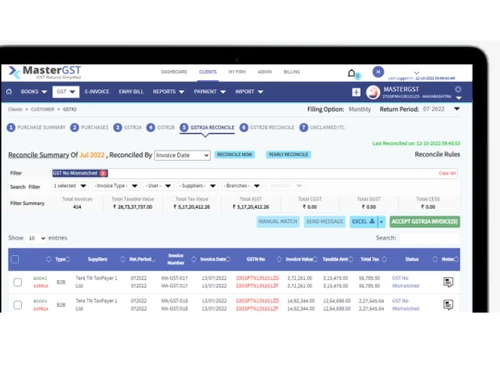The image size is (500, 375).
Task: Open notes icon for MA-GST-017 row
Action: pyautogui.click(x=448, y=282)
